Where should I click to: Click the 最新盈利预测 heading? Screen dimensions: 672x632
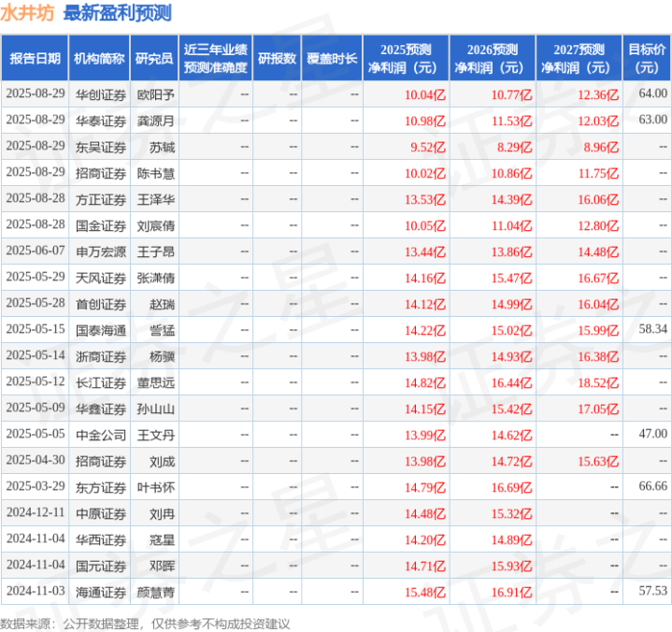(x=118, y=13)
